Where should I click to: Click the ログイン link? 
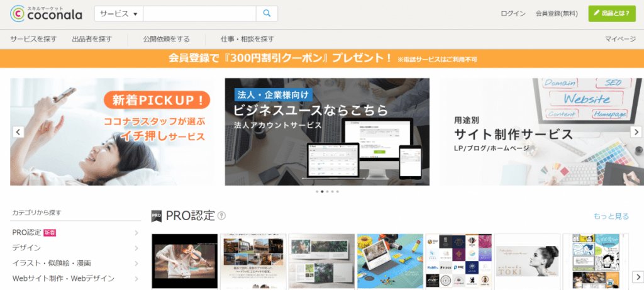pos(513,13)
